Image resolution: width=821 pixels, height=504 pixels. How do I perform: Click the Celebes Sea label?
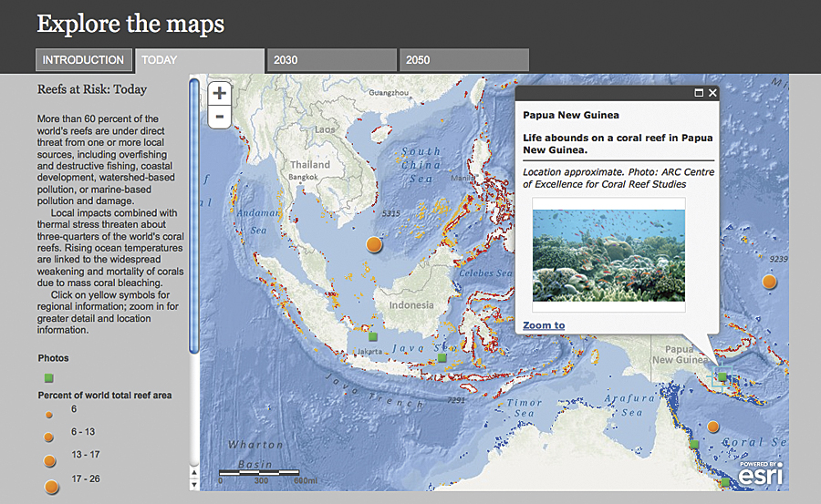[x=485, y=273]
